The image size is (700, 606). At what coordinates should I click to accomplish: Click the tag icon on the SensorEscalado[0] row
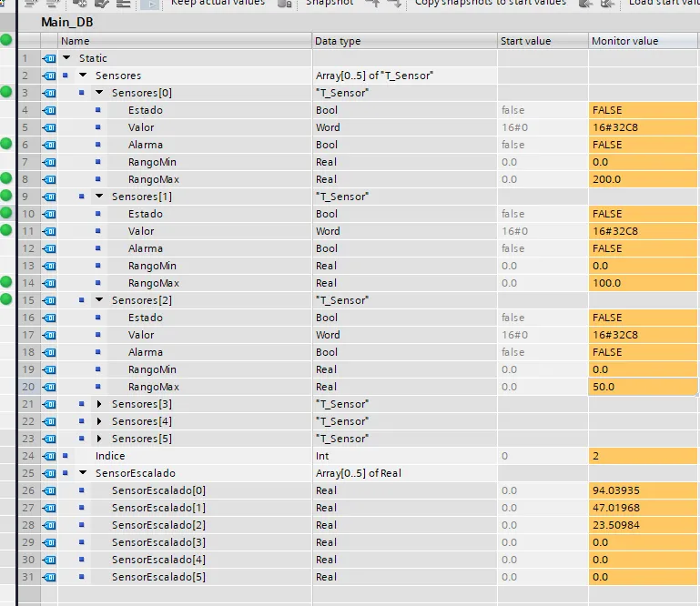coord(49,490)
